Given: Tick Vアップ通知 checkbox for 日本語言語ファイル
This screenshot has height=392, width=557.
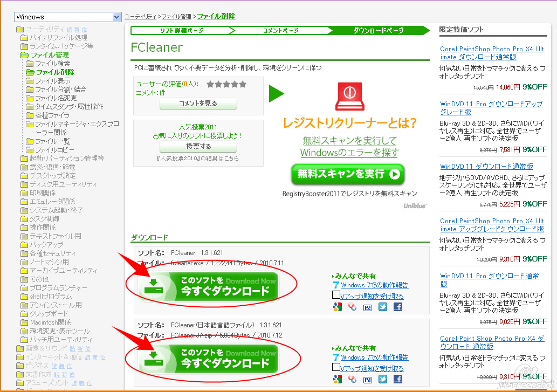Looking at the screenshot, I should 336,367.
